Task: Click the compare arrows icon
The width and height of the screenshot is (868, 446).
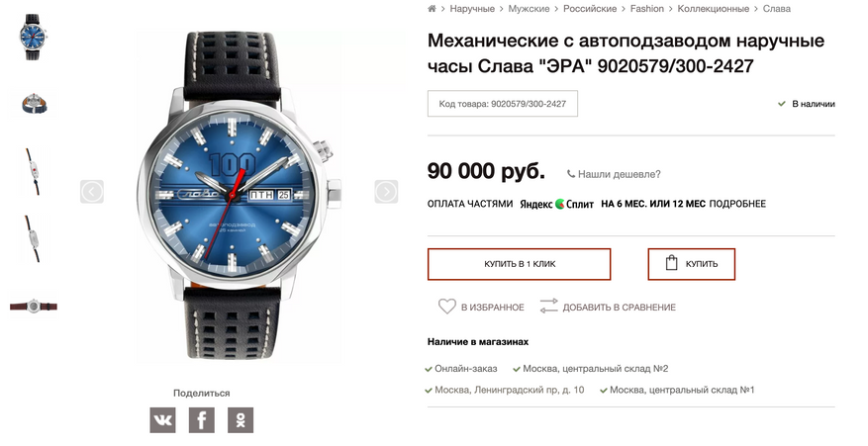Action: (548, 307)
